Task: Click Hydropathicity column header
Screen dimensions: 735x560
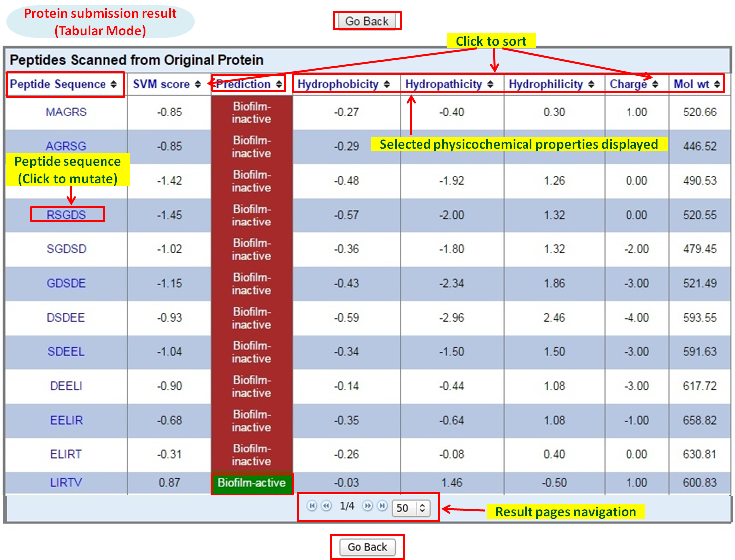Action: tap(443, 84)
